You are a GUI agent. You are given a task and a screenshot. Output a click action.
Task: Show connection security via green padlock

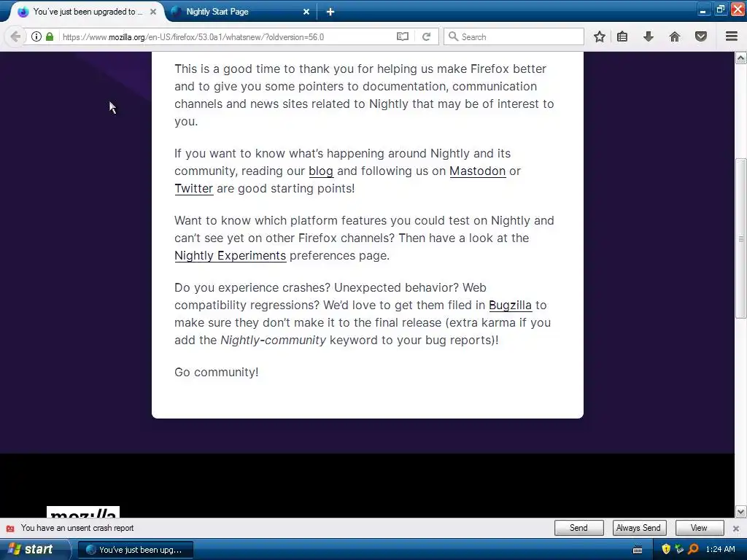point(50,36)
